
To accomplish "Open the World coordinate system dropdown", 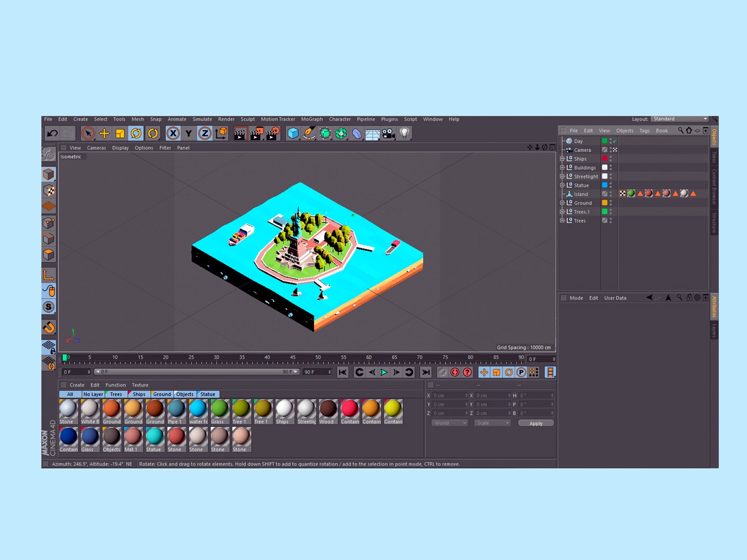I will coord(449,423).
